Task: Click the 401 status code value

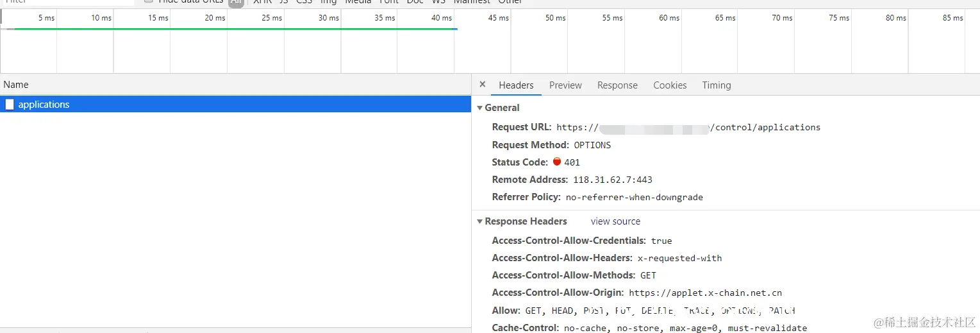Action: 572,162
